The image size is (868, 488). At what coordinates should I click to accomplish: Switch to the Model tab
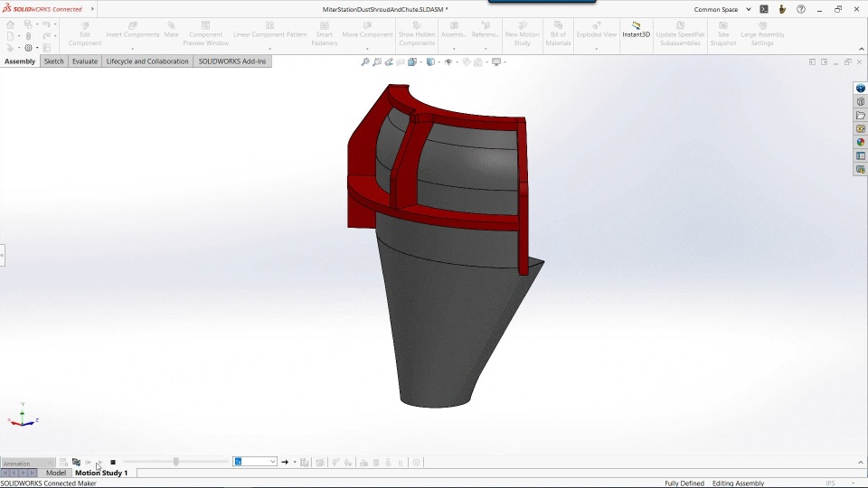56,473
